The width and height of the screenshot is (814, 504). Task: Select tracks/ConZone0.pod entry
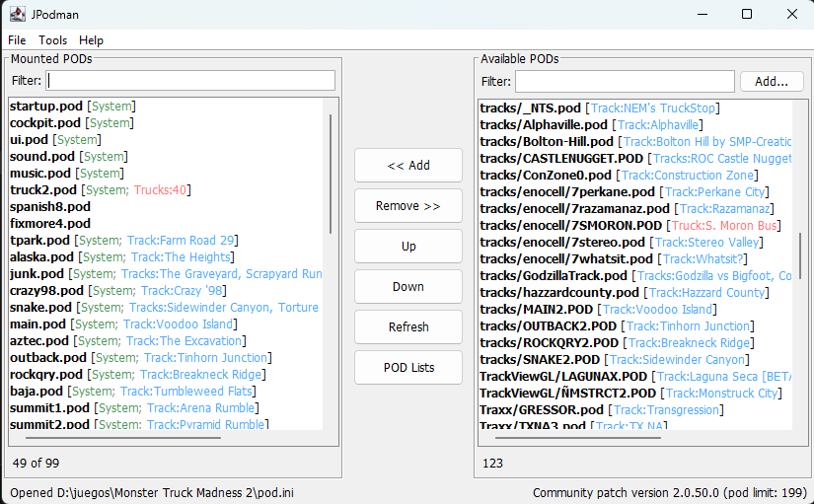click(635, 176)
